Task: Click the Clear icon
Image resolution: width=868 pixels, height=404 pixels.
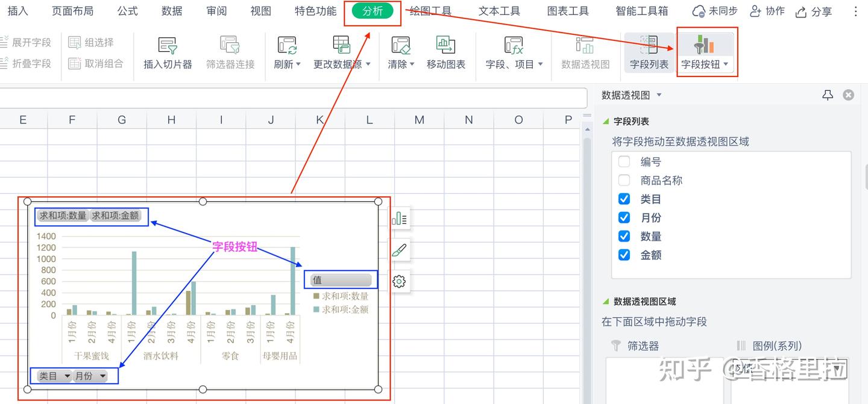Action: [x=401, y=45]
